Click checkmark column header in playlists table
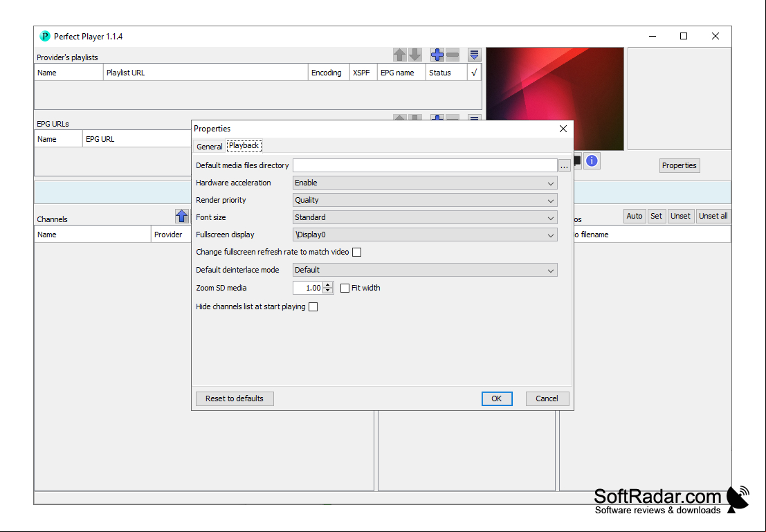This screenshot has width=766, height=532. [x=475, y=73]
